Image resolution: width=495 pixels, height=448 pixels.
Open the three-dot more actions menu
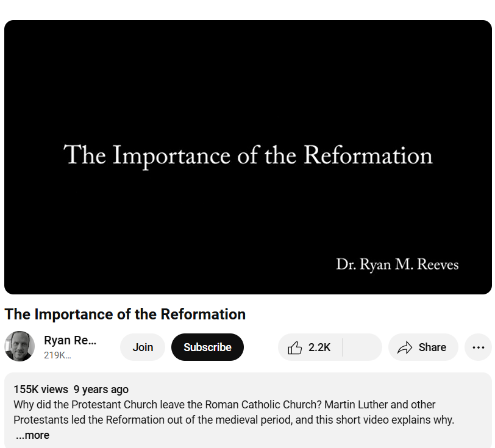(x=479, y=347)
